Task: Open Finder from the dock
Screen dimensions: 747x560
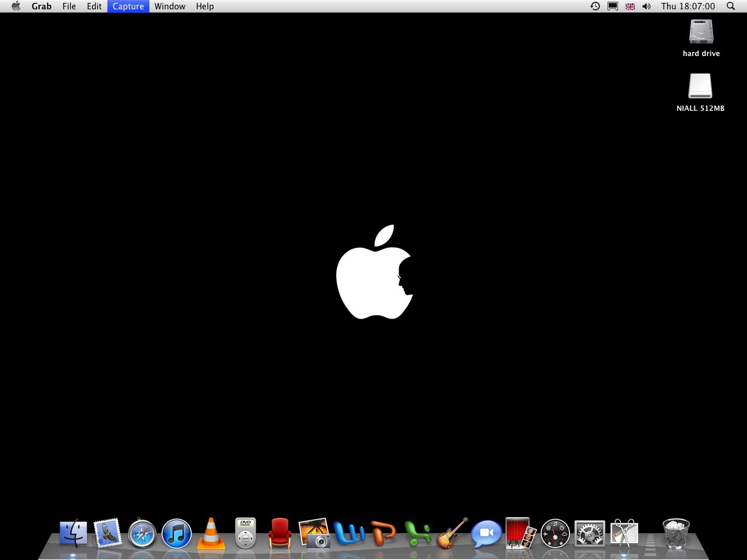Action: click(x=73, y=533)
